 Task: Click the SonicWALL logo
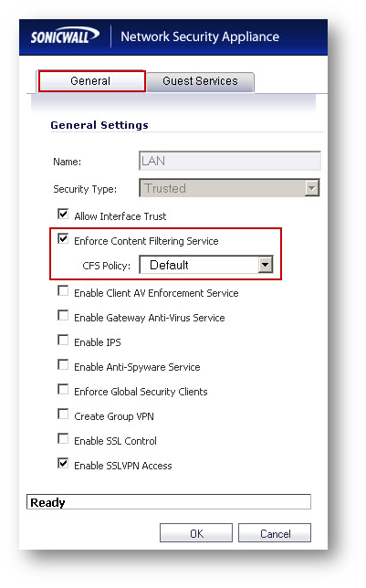coord(65,36)
